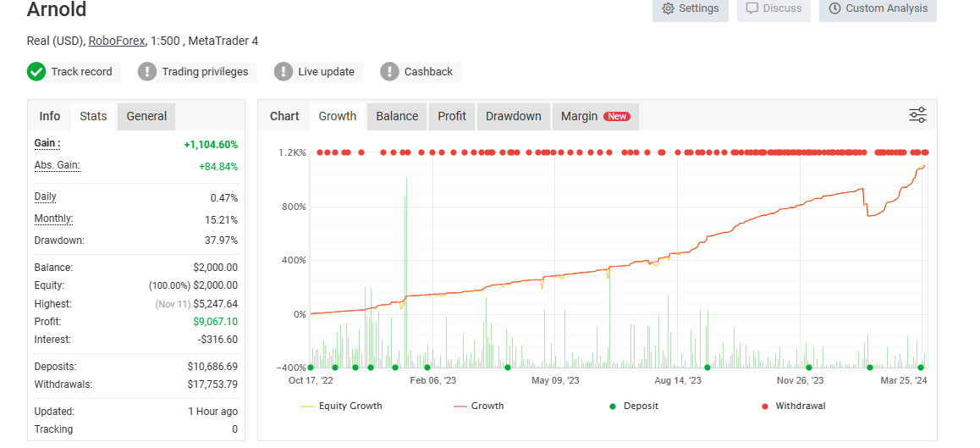Toggle Growth line in chart legend
Screen dimensions: 980x448
pyautogui.click(x=479, y=406)
